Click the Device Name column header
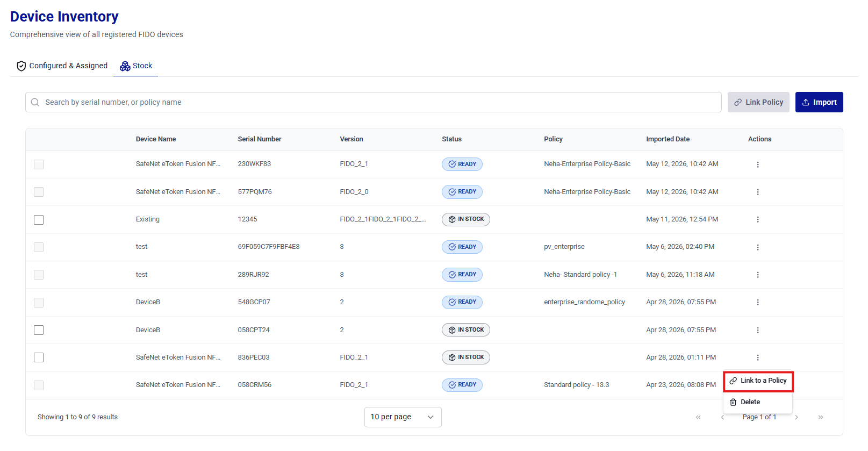 coord(156,139)
